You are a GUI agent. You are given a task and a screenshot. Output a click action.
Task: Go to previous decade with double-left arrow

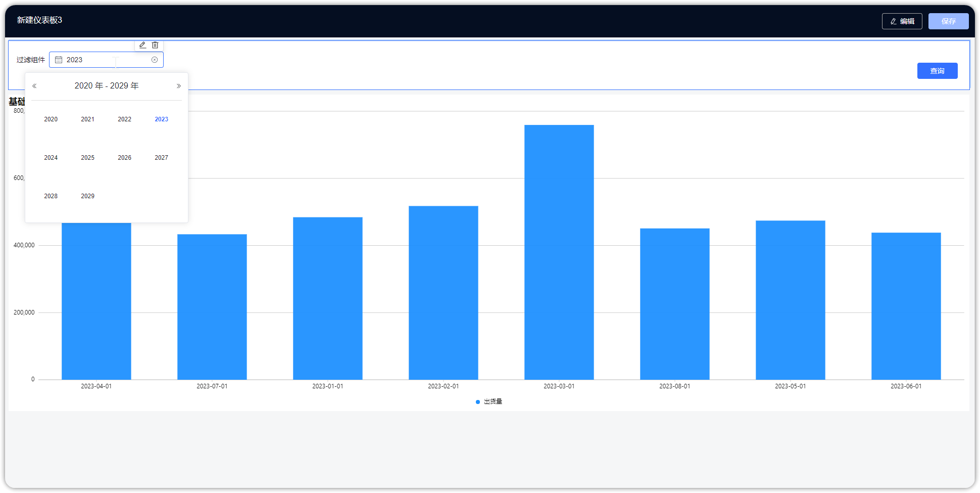pyautogui.click(x=34, y=86)
